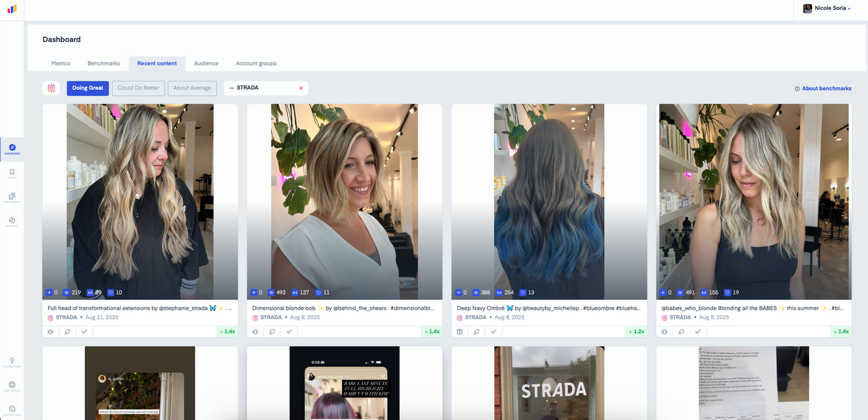Screen dimensions: 868x420
Task: Switch to the Audience tab
Action: pyautogui.click(x=206, y=63)
